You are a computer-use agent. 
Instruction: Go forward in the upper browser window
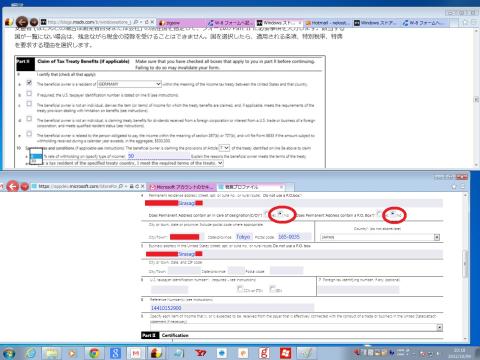point(34,22)
